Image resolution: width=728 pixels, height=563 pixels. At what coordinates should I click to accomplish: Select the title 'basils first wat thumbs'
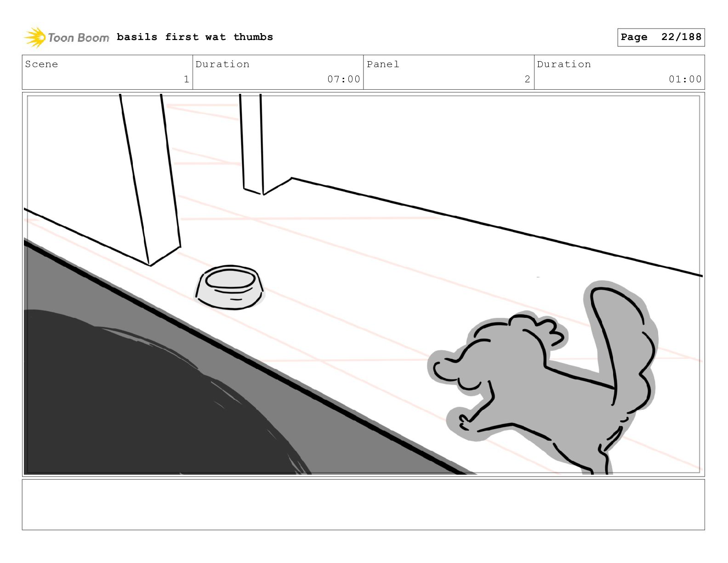tap(195, 37)
